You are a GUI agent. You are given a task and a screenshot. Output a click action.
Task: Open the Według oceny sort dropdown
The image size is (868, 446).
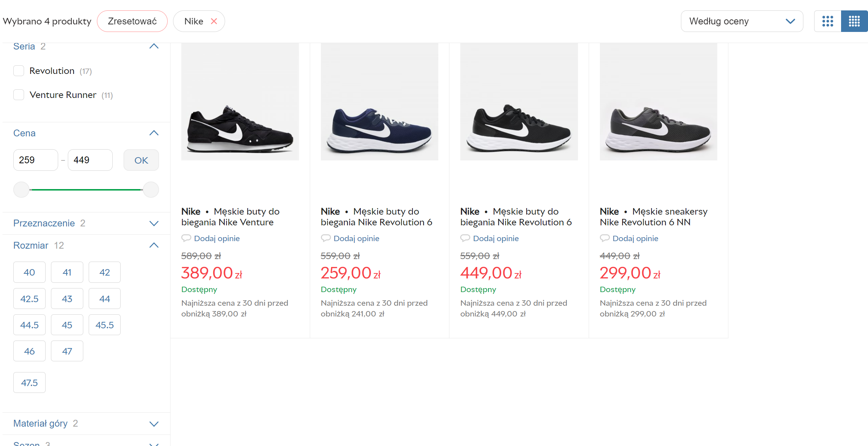pyautogui.click(x=742, y=21)
